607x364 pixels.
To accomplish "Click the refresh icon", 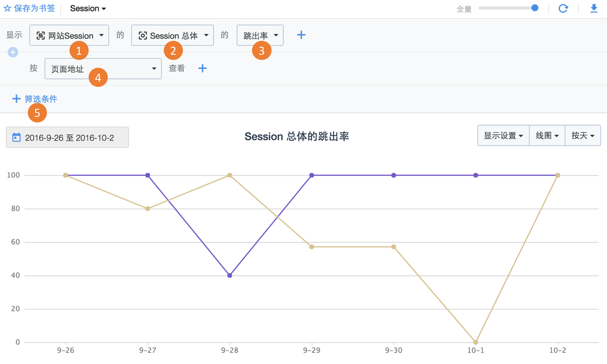I will (563, 8).
